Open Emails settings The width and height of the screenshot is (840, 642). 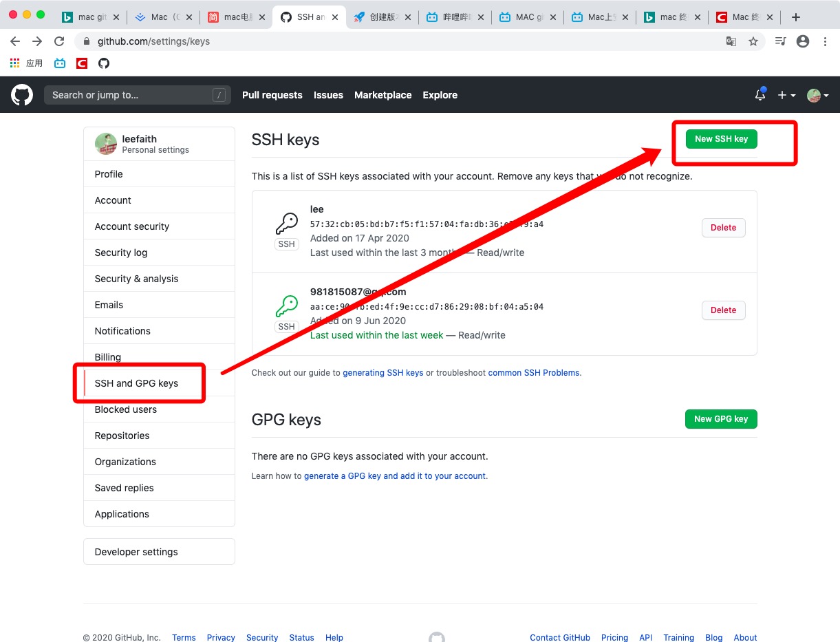point(159,305)
